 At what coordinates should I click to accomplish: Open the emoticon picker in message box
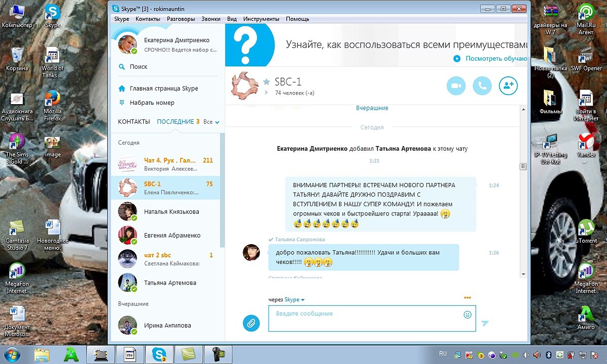[467, 314]
